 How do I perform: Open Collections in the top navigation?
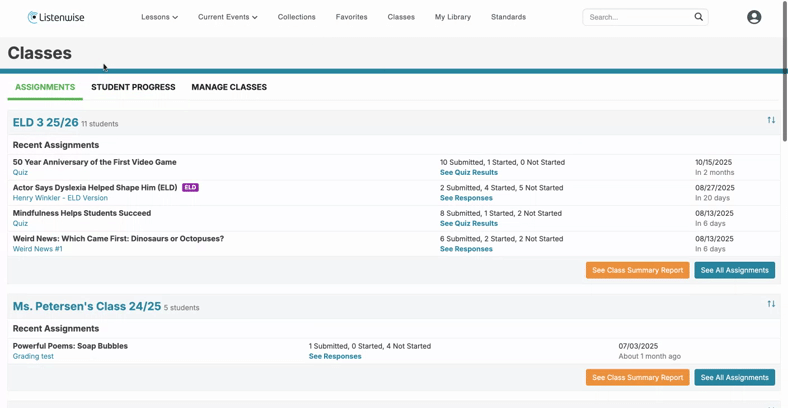point(297,17)
